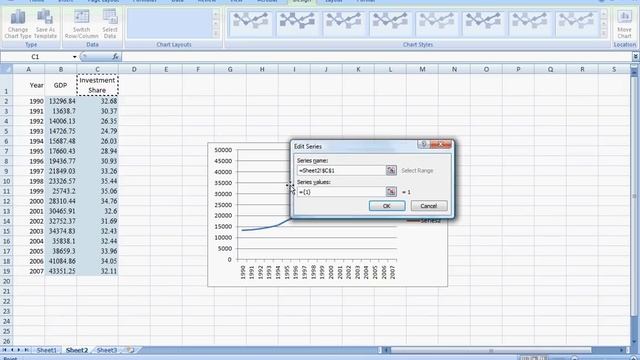The width and height of the screenshot is (640, 360).
Task: Click the Year header cell
Action: coord(29,85)
